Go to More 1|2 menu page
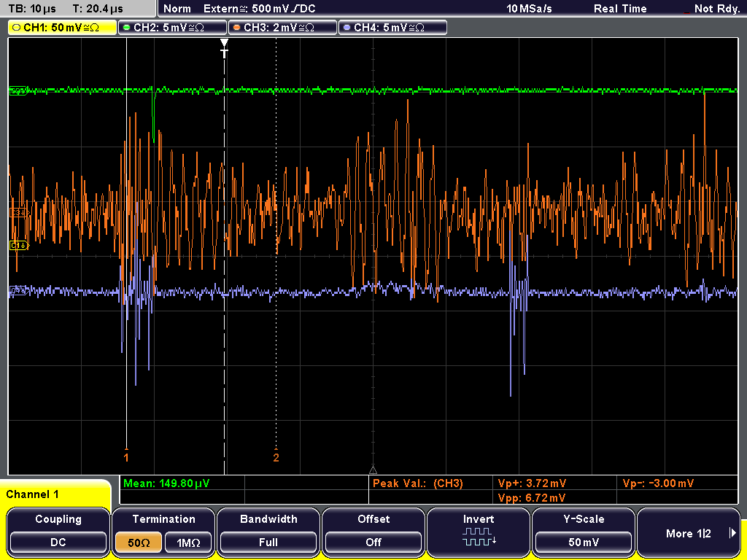Viewport: 747px width, 560px height. coord(689,532)
